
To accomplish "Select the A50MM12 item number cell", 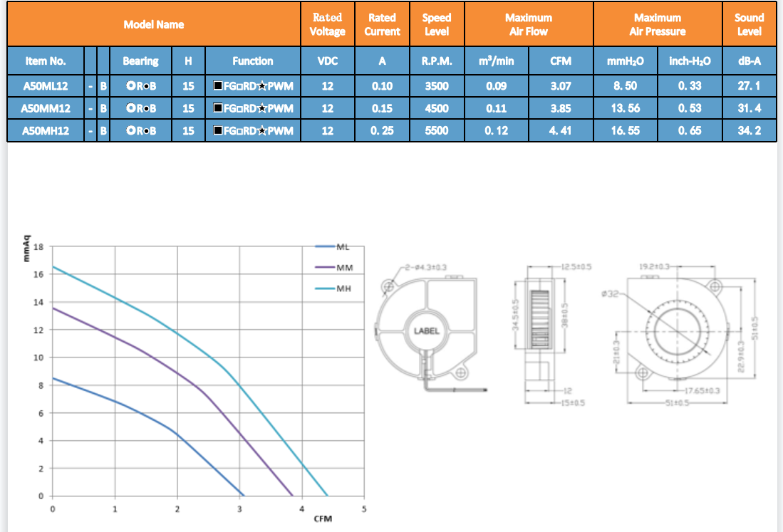I will pyautogui.click(x=46, y=109).
